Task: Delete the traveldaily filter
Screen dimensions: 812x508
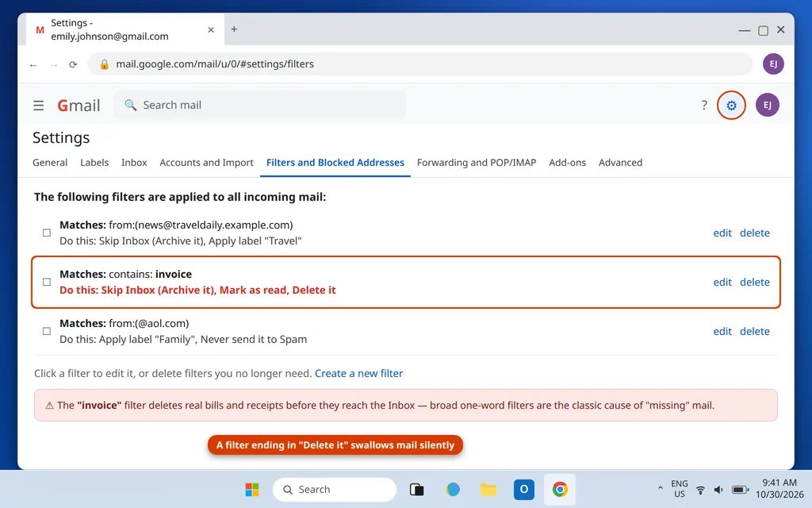Action: (755, 233)
